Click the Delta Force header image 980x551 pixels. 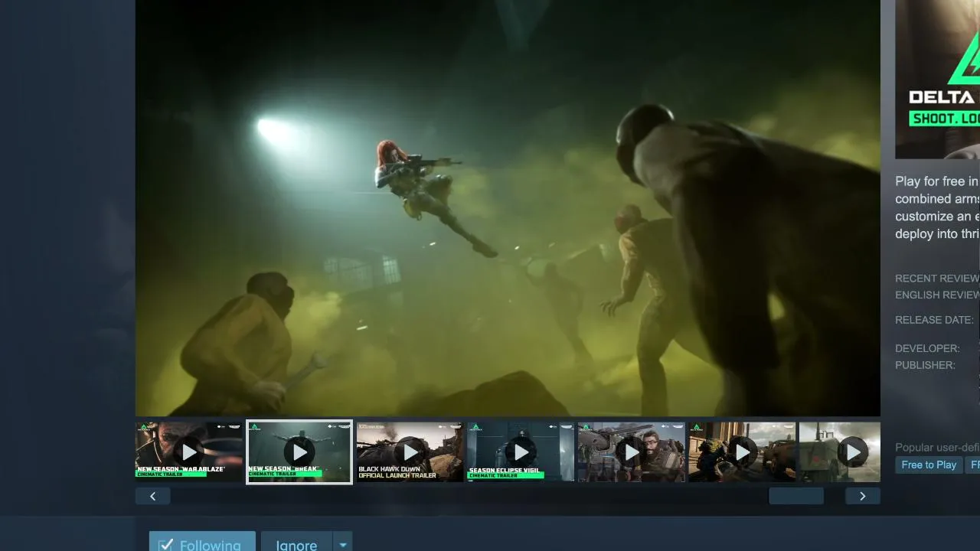point(938,79)
